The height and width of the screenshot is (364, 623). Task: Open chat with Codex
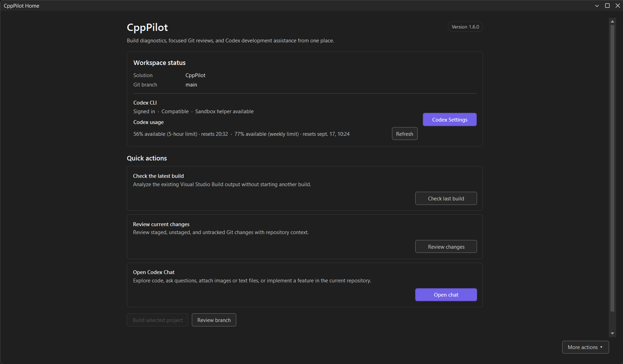click(446, 295)
